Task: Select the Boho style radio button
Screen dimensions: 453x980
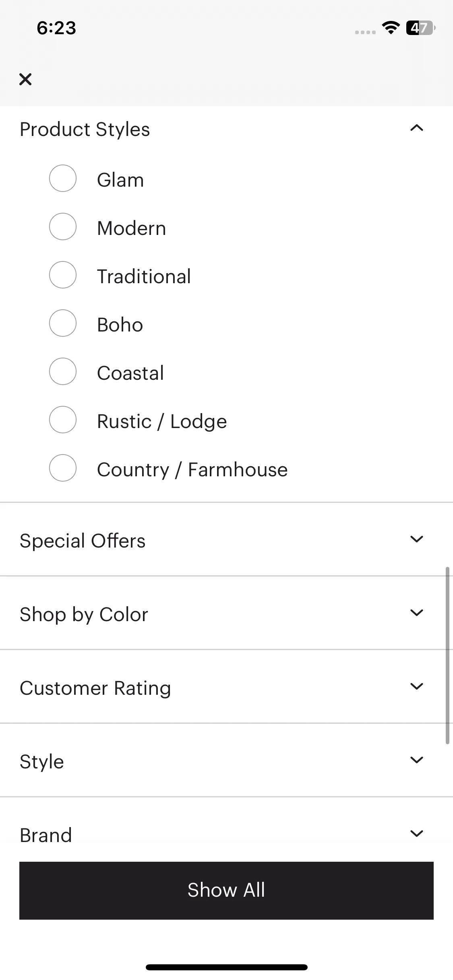Action: tap(63, 323)
